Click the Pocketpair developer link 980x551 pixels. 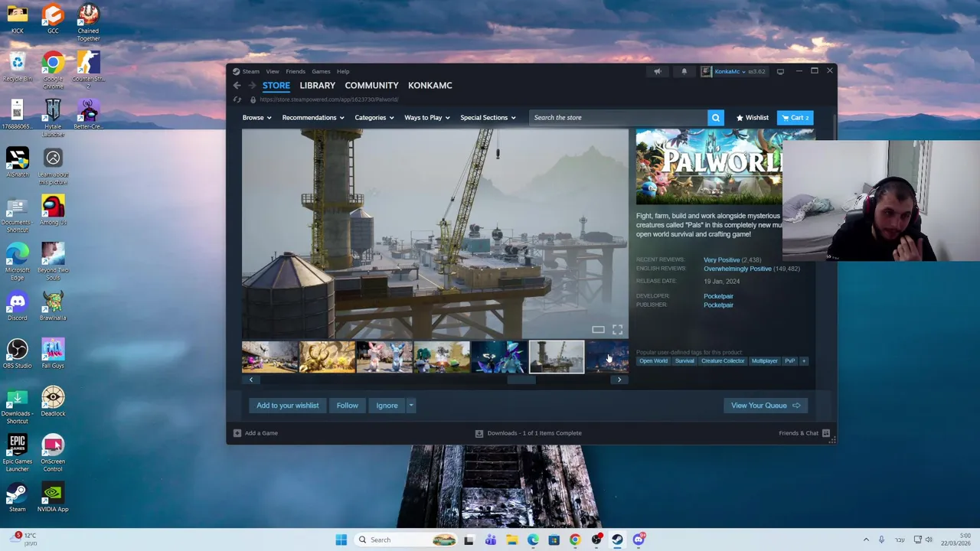[718, 296]
